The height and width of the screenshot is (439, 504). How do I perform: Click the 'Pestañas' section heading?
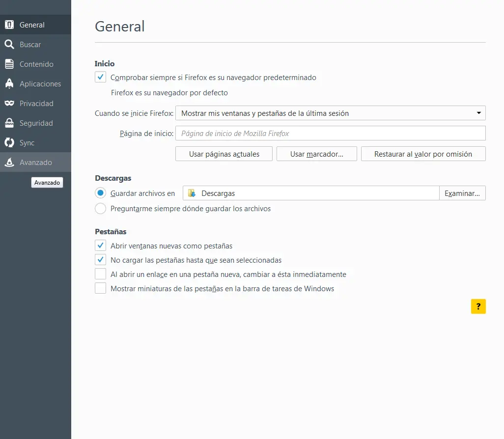[111, 231]
